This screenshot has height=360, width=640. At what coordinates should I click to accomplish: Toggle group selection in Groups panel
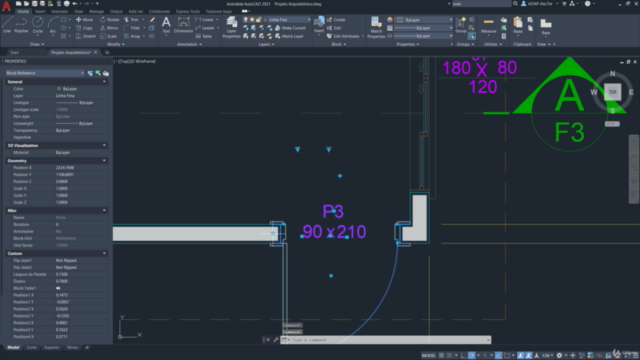[x=471, y=36]
